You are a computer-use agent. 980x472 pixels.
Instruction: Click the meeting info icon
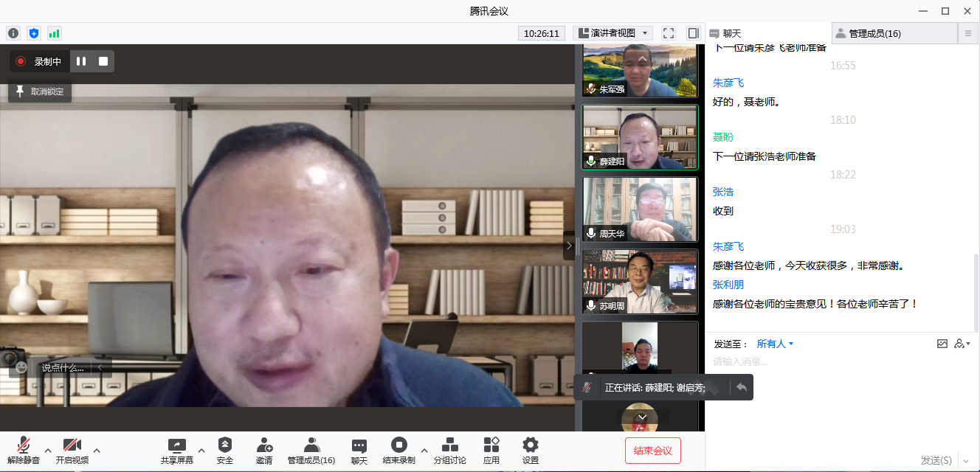[x=13, y=33]
